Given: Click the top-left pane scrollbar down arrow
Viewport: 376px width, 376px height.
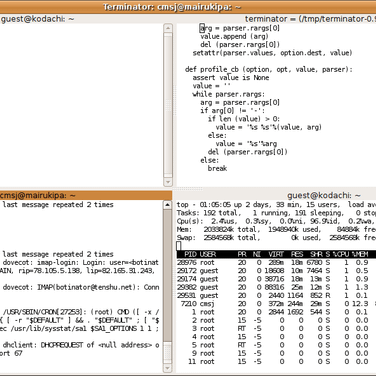Looking at the screenshot, I should pyautogui.click(x=168, y=182).
